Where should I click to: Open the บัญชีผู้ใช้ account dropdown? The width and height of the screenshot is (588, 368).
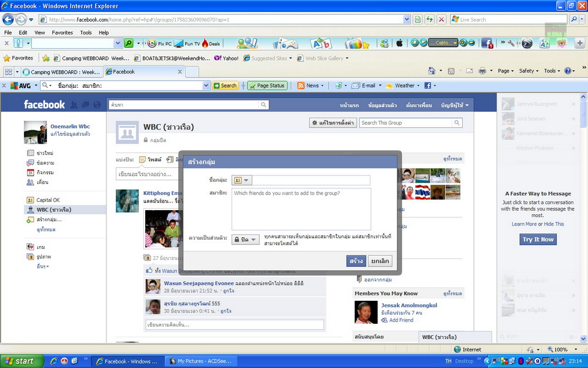click(455, 105)
